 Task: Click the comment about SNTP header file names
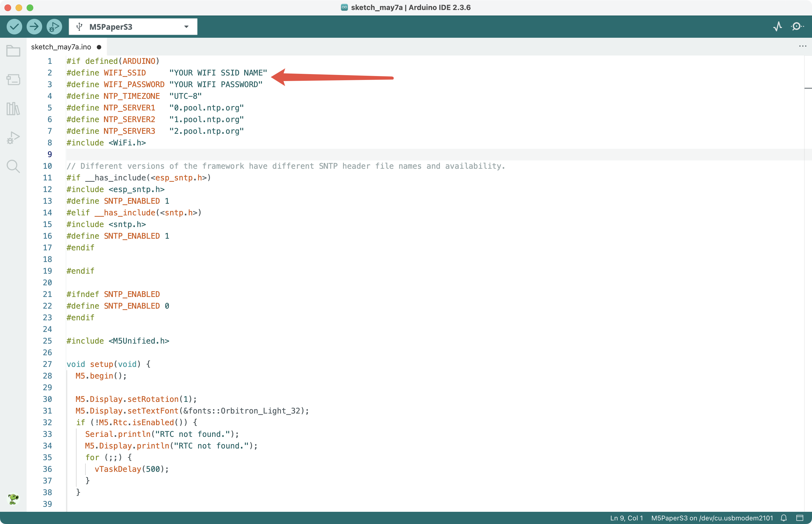(286, 166)
